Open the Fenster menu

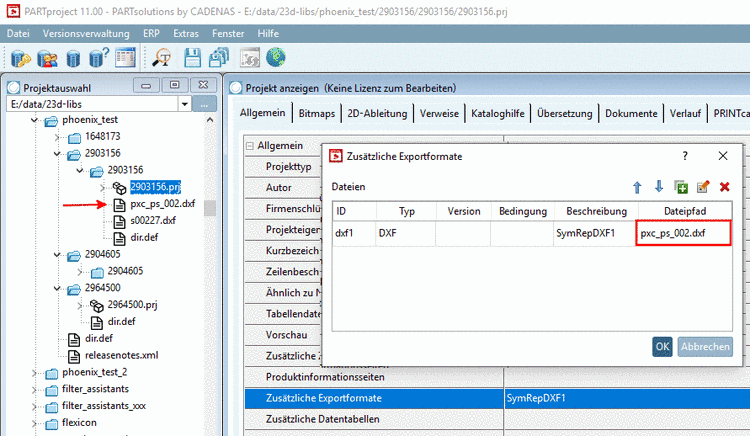coord(228,33)
